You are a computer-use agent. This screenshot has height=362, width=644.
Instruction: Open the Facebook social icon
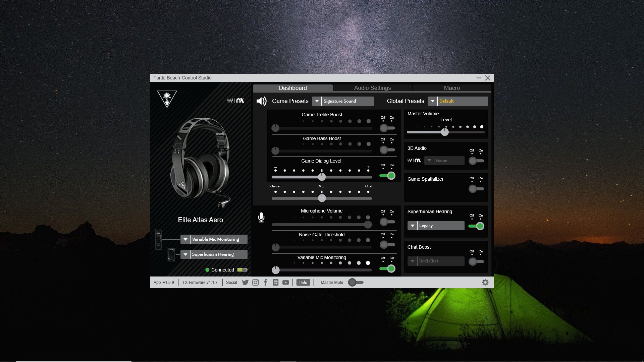click(265, 283)
